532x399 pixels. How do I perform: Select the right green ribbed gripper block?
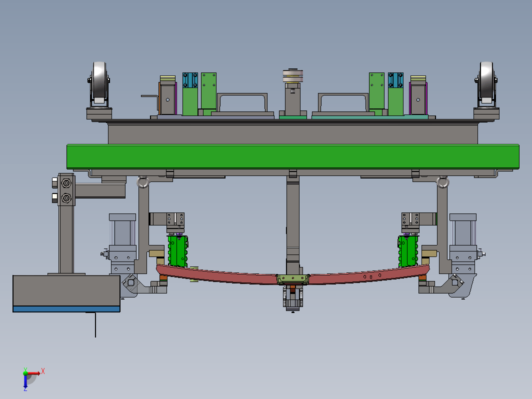[408, 251]
